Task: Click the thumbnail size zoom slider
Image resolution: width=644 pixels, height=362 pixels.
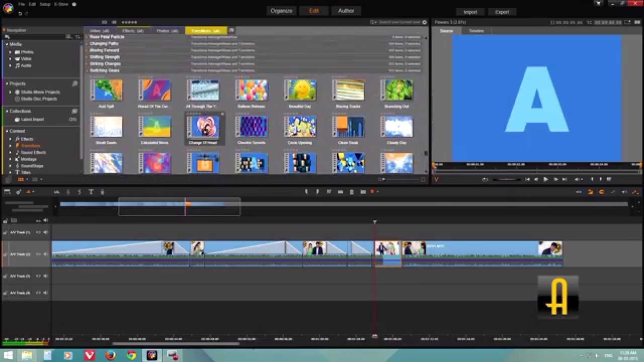Action: (401, 179)
